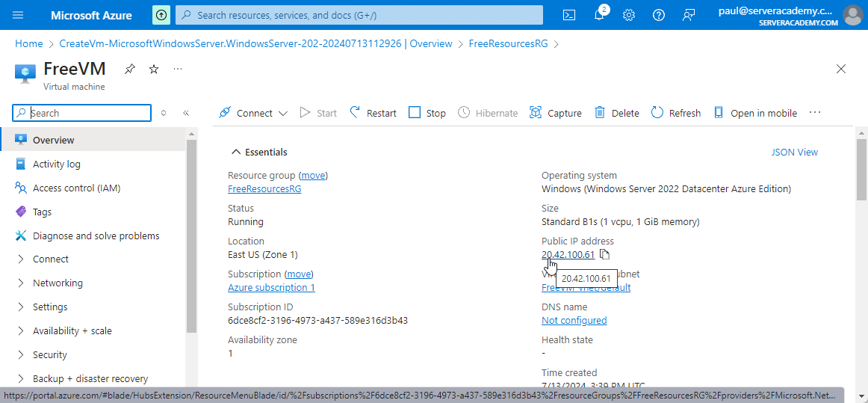This screenshot has height=403, width=868.
Task: Click the Not configured DNS name link
Action: [x=574, y=321]
